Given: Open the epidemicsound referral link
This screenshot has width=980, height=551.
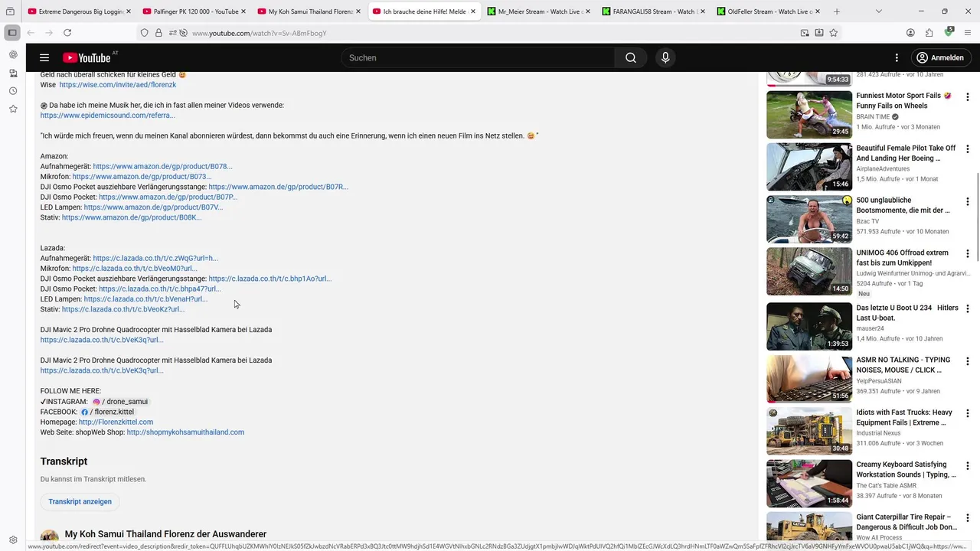Looking at the screenshot, I should click(107, 116).
